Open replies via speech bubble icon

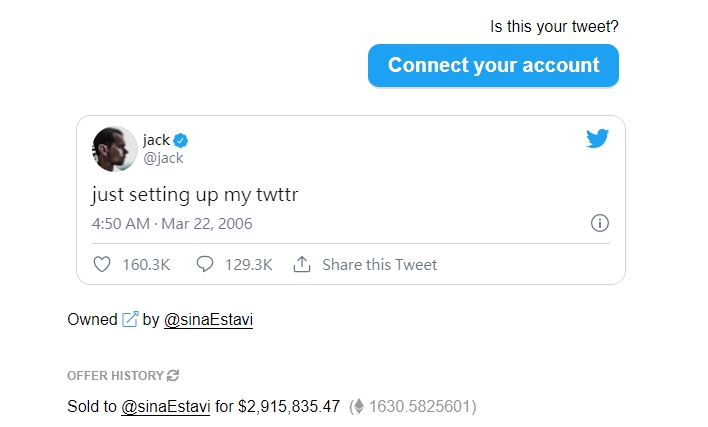(x=205, y=264)
